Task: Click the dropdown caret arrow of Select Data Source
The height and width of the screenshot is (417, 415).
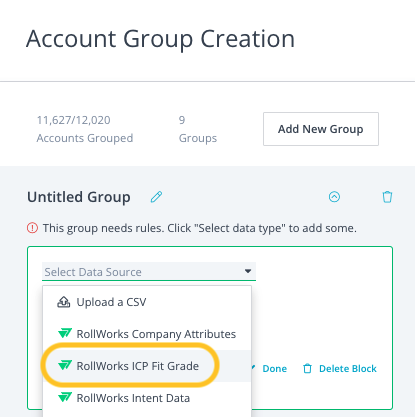Action: click(x=248, y=271)
